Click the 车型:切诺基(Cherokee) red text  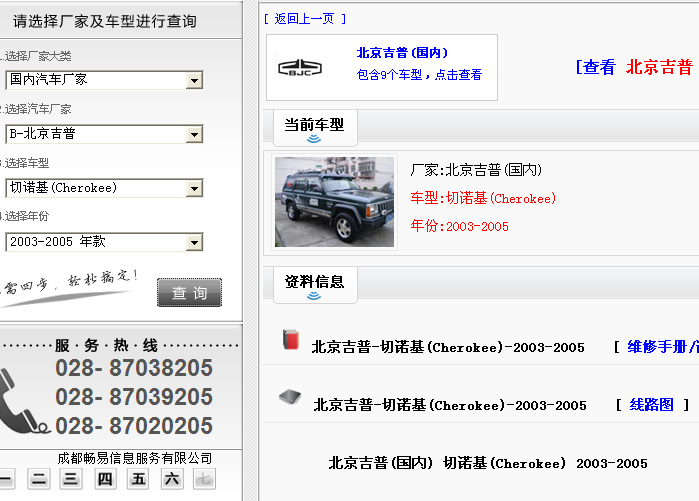pos(483,198)
